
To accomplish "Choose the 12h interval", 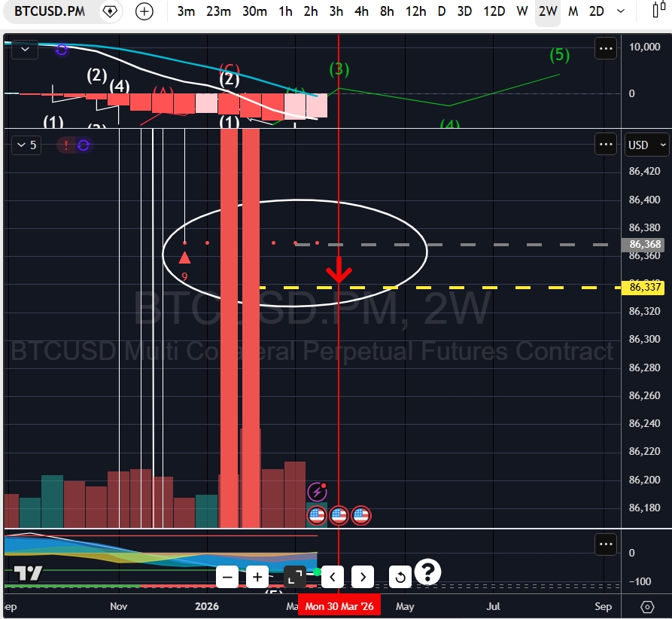I will click(x=415, y=11).
